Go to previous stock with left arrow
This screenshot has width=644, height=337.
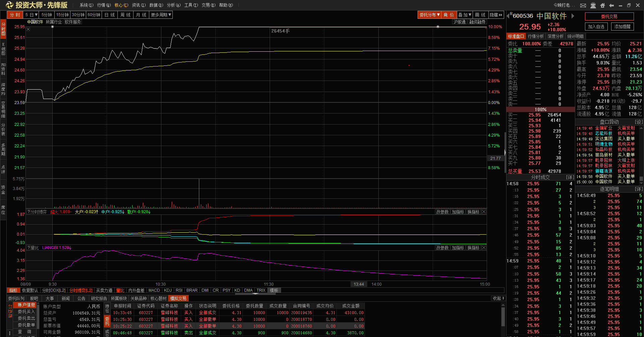click(508, 16)
